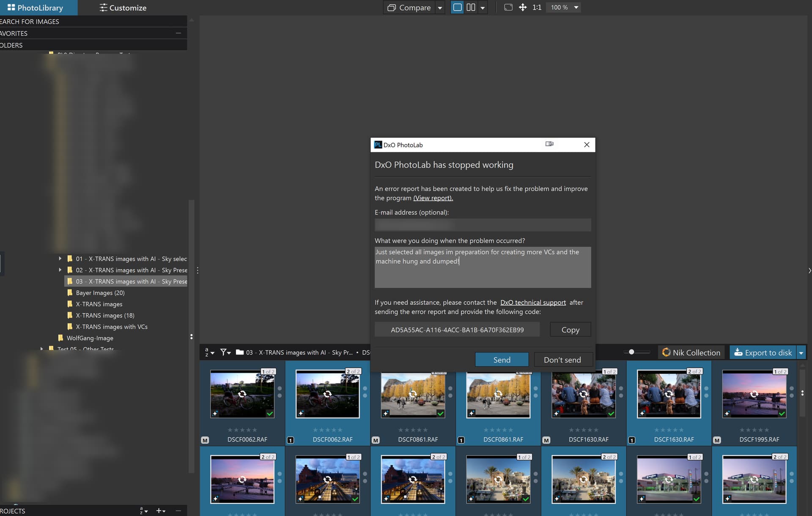
Task: Switch to the PhotoLibrary tab
Action: point(36,8)
